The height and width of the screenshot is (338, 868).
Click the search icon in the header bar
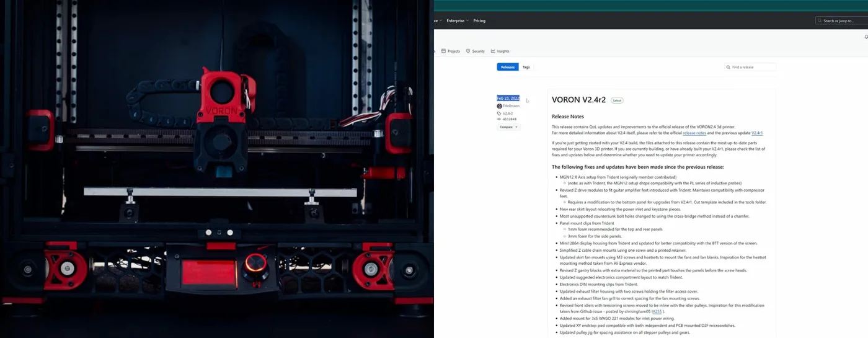pos(820,20)
